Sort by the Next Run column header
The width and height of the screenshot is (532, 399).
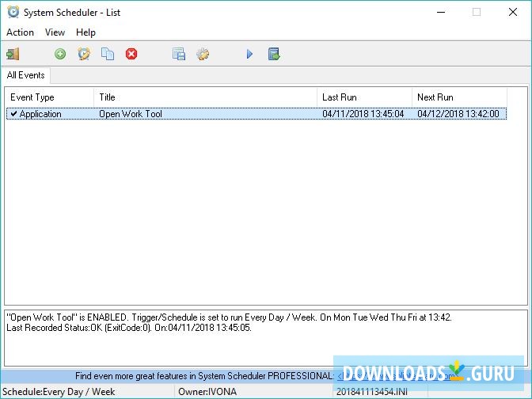pyautogui.click(x=460, y=97)
